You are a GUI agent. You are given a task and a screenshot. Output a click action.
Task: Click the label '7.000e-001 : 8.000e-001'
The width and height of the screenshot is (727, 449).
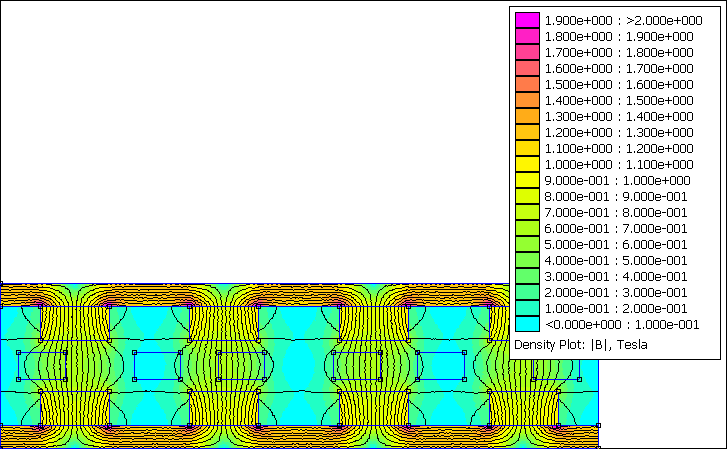616,212
